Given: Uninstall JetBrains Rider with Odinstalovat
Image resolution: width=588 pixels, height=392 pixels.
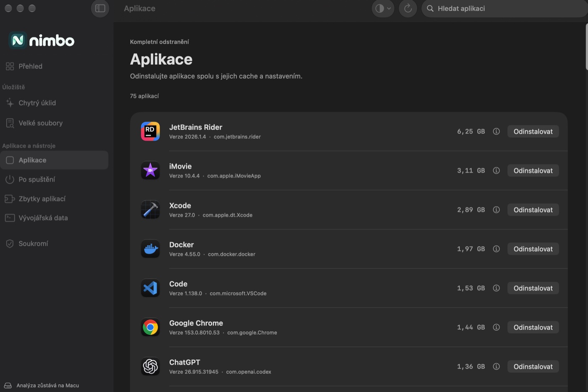Looking at the screenshot, I should pyautogui.click(x=533, y=132).
